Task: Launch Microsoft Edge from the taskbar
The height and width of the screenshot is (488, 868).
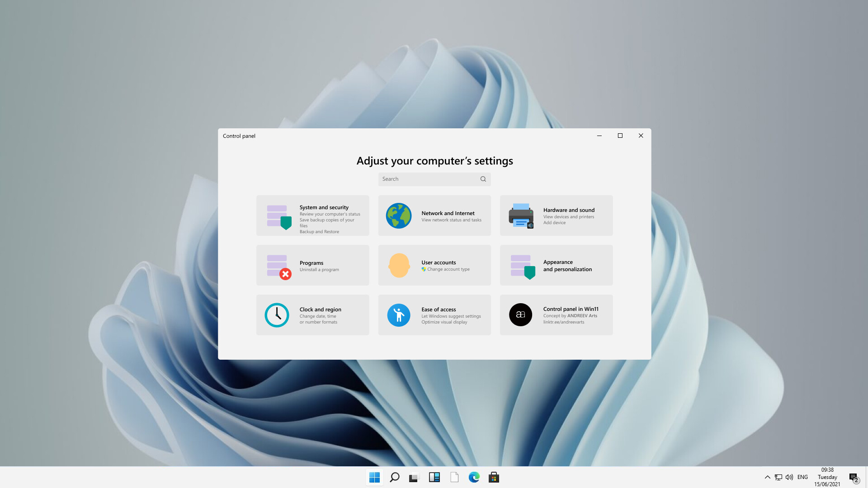Action: click(474, 477)
